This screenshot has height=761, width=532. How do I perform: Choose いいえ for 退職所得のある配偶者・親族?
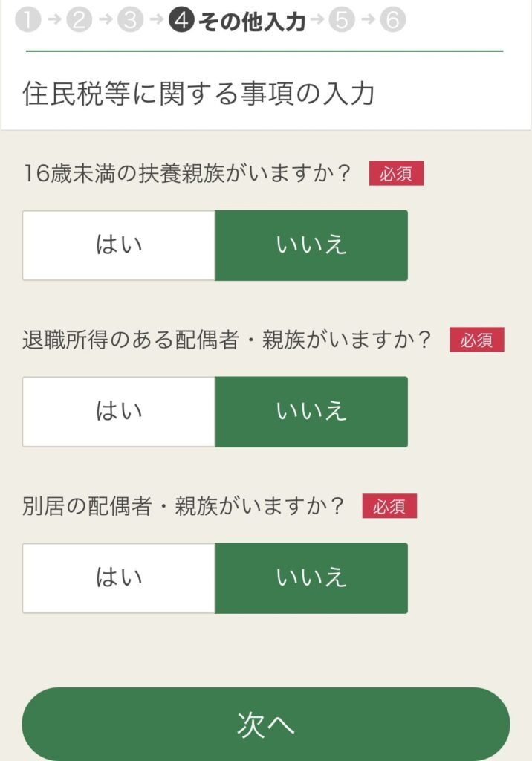311,412
